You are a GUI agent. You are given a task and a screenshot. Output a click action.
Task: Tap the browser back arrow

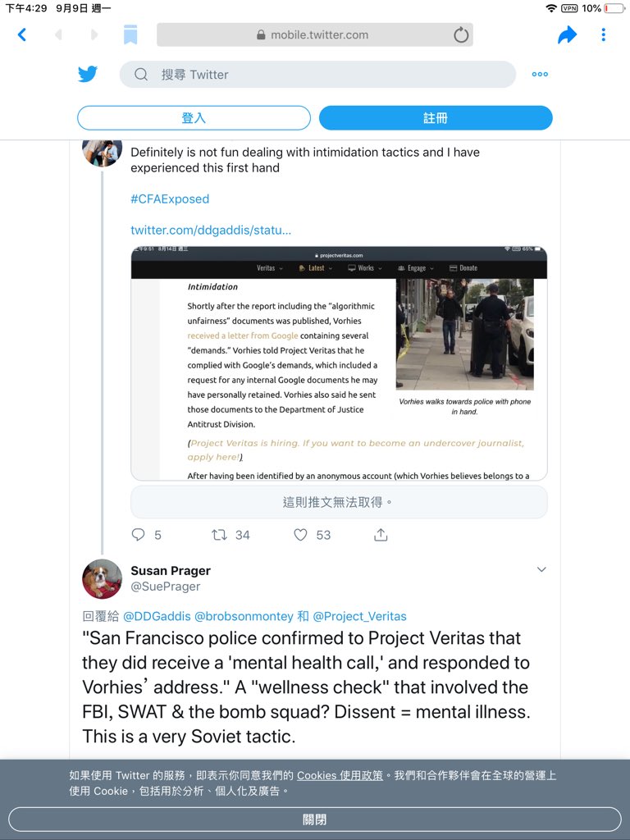tap(22, 34)
